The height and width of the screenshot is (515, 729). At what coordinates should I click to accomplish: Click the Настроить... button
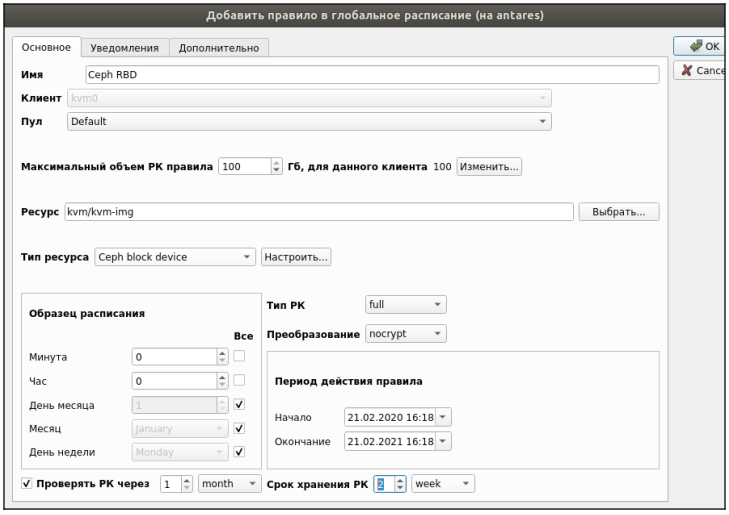pos(296,257)
